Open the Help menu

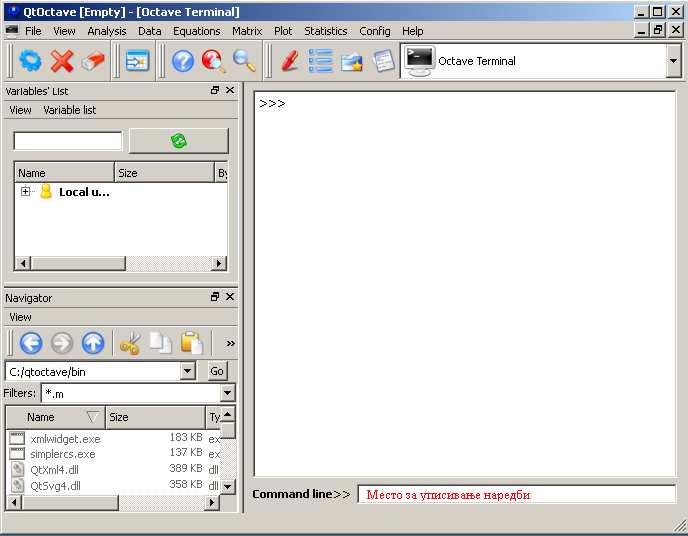(412, 31)
